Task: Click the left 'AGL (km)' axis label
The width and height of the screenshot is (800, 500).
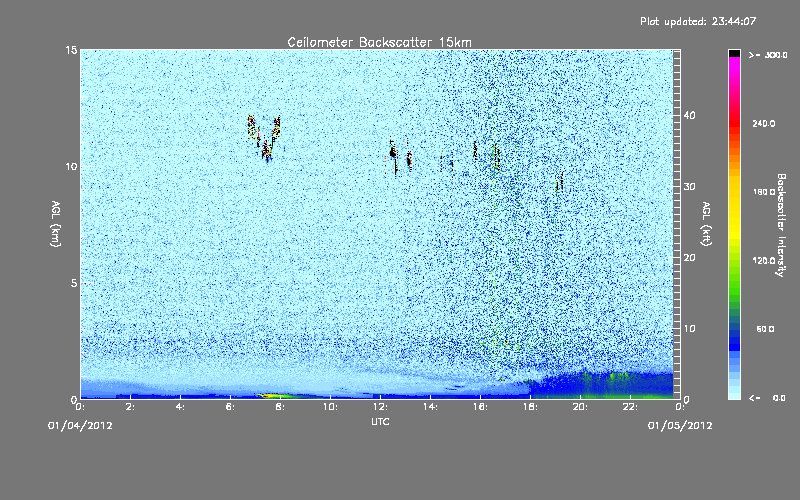Action: 56,223
